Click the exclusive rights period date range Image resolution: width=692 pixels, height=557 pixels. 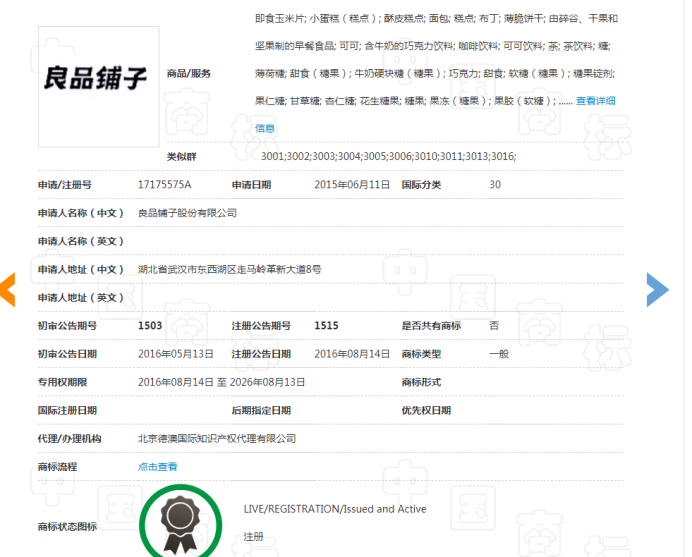click(221, 382)
